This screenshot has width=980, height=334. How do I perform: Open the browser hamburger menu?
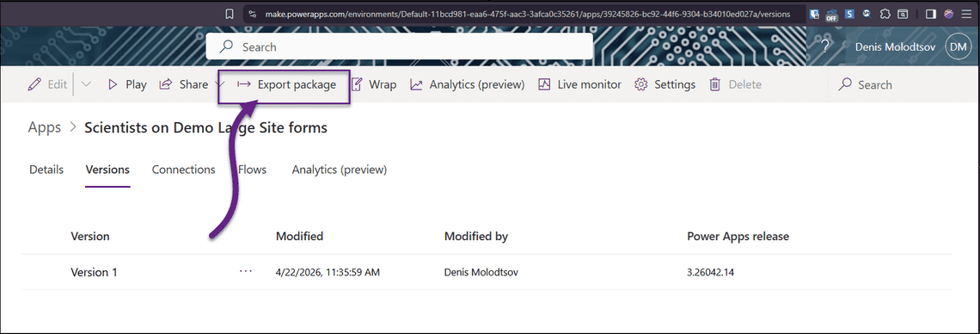click(x=966, y=14)
